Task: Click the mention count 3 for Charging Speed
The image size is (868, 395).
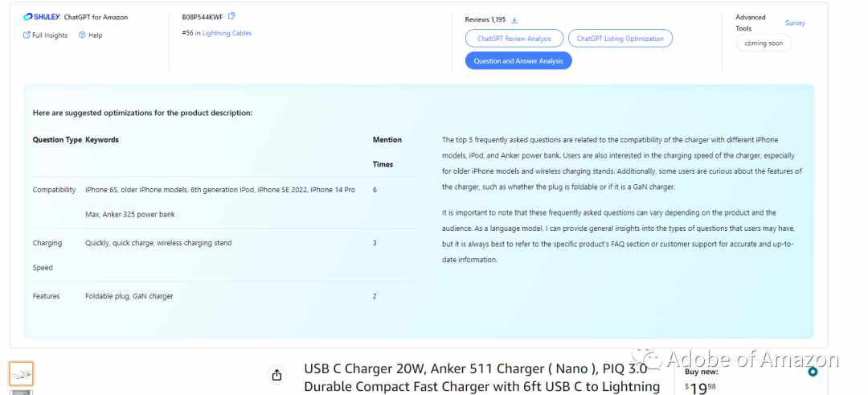Action: tap(375, 243)
